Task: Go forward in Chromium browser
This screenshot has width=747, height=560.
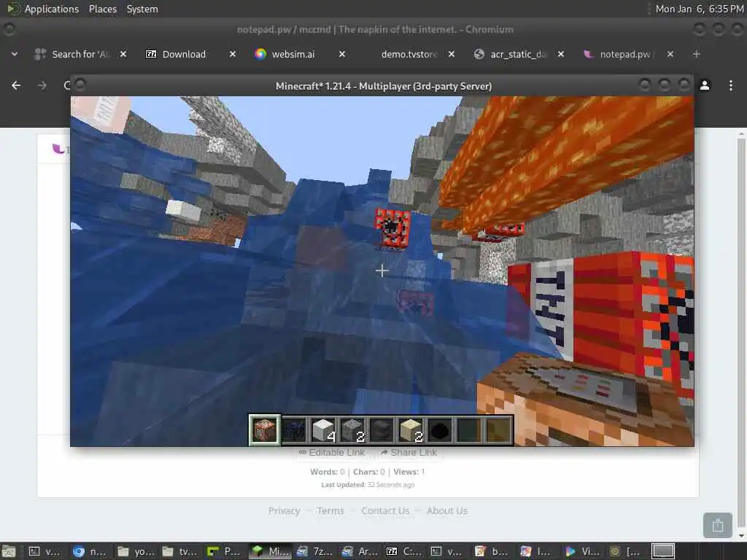Action: (42, 85)
